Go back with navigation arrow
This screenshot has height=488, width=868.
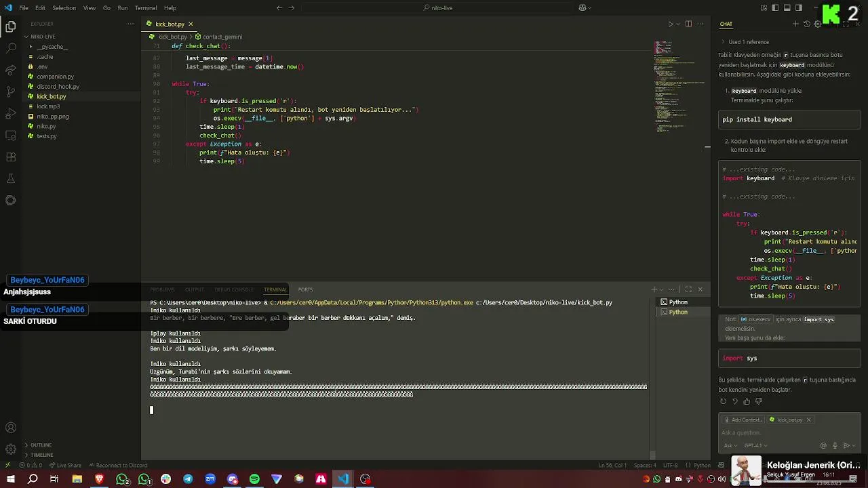279,8
